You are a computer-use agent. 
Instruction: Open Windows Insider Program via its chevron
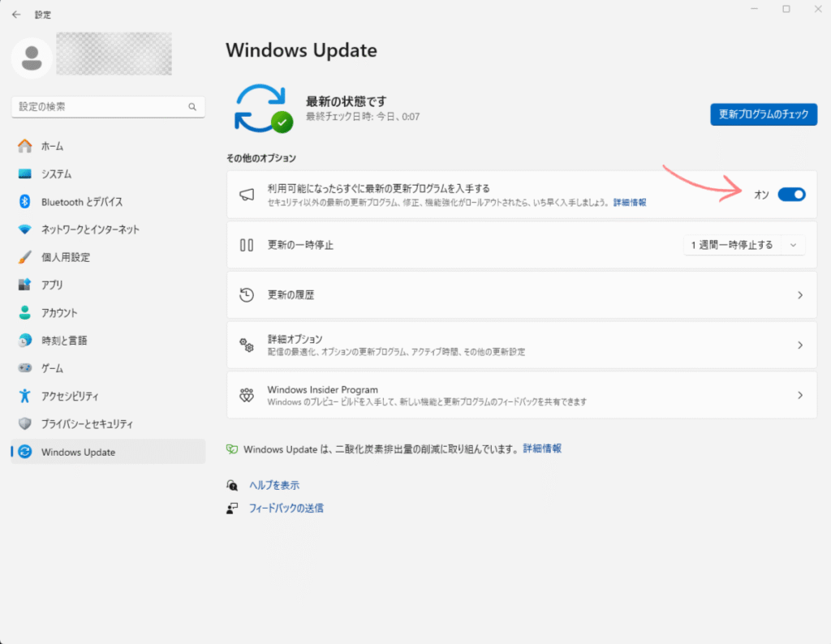pyautogui.click(x=800, y=395)
